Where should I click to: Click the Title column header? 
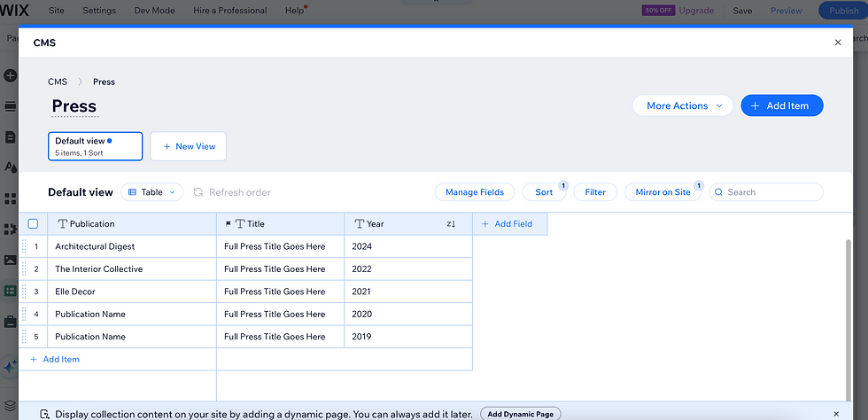pyautogui.click(x=280, y=224)
